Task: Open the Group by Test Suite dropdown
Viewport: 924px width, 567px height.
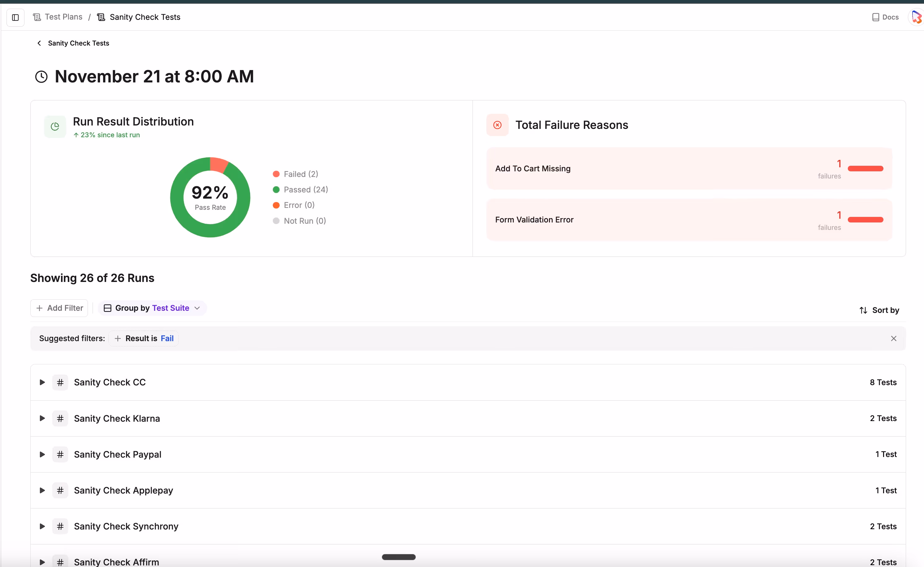Action: 152,308
